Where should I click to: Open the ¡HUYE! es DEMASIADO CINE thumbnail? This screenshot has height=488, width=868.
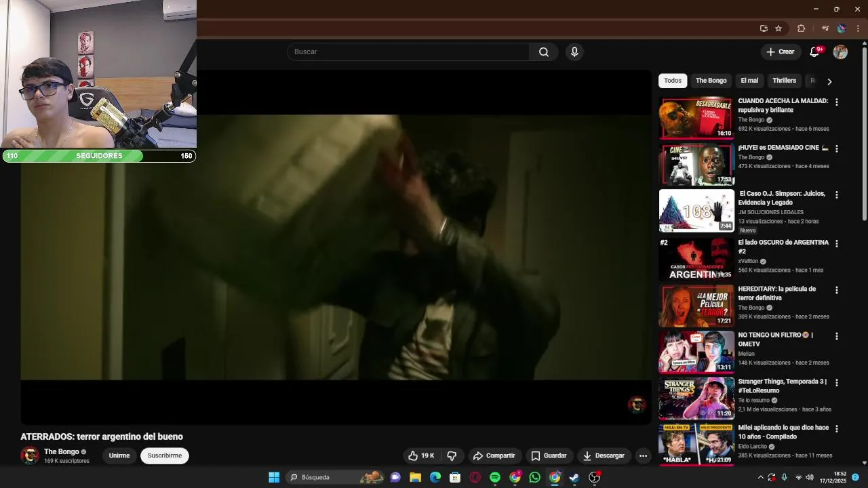(696, 164)
